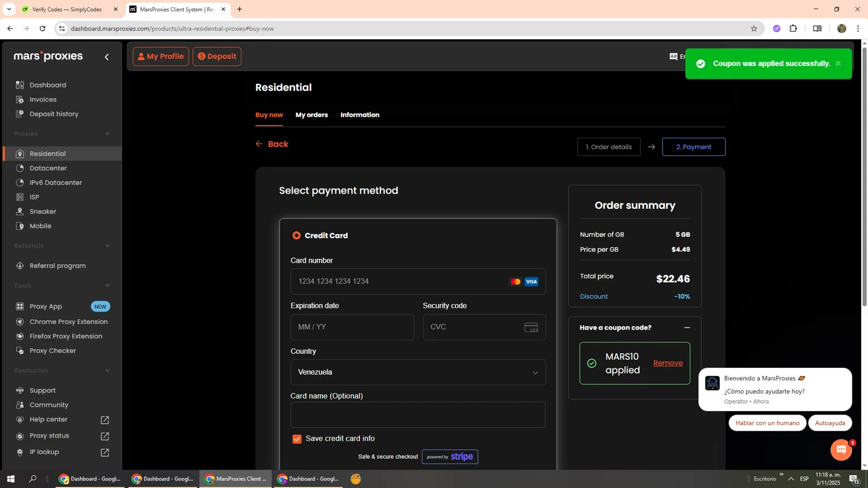Select Credit Card payment method
868x488 pixels.
296,235
